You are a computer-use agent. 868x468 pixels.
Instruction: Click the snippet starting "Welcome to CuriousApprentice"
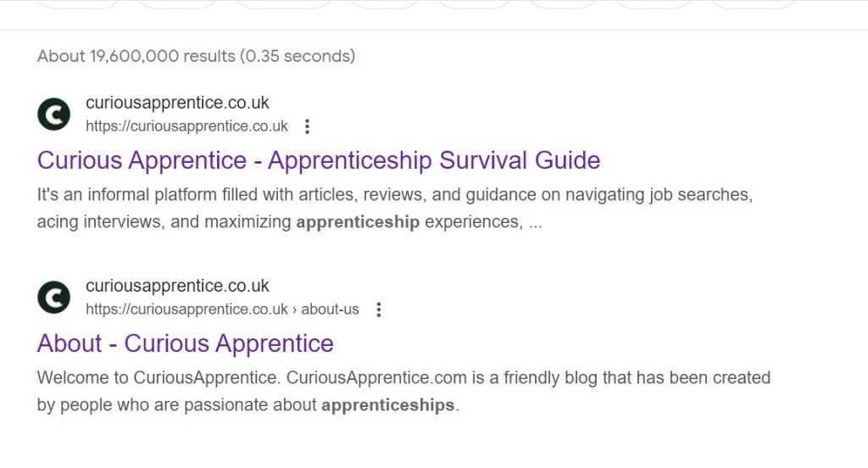[403, 377]
